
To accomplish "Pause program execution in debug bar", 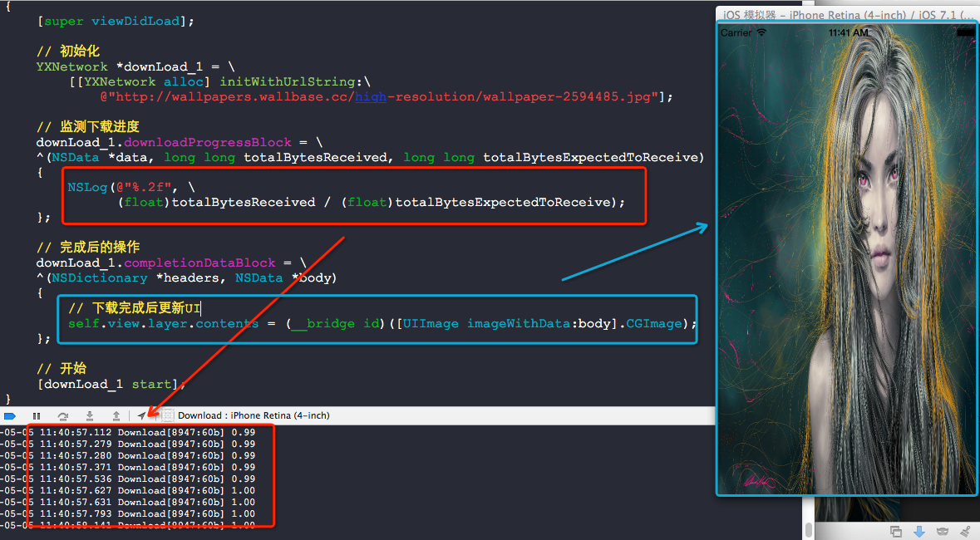I will click(x=37, y=415).
